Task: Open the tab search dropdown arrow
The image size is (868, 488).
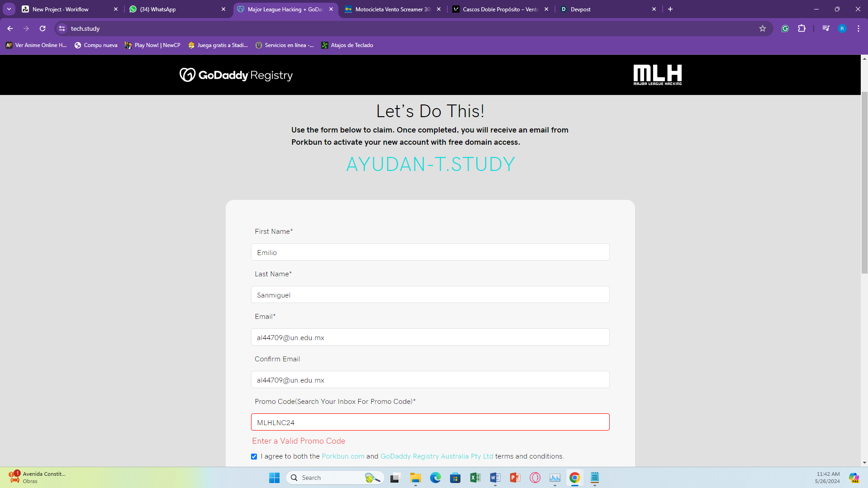Action: tap(9, 9)
